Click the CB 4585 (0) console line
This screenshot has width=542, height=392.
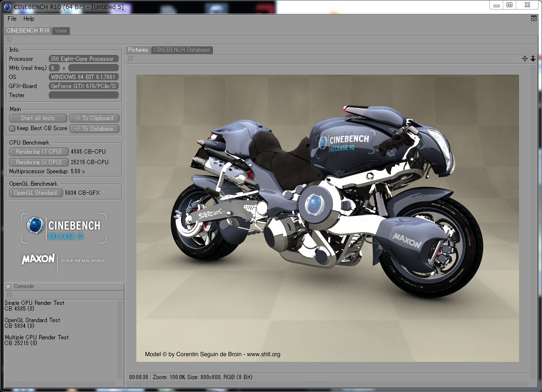point(19,309)
